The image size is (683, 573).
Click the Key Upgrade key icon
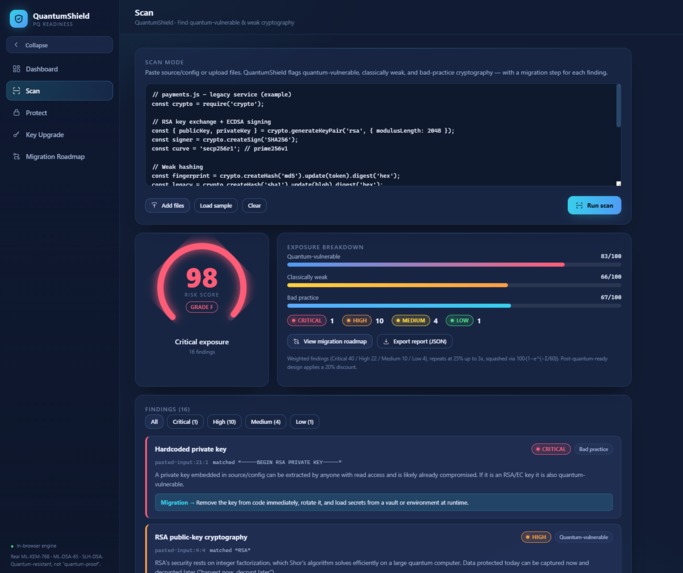[17, 135]
